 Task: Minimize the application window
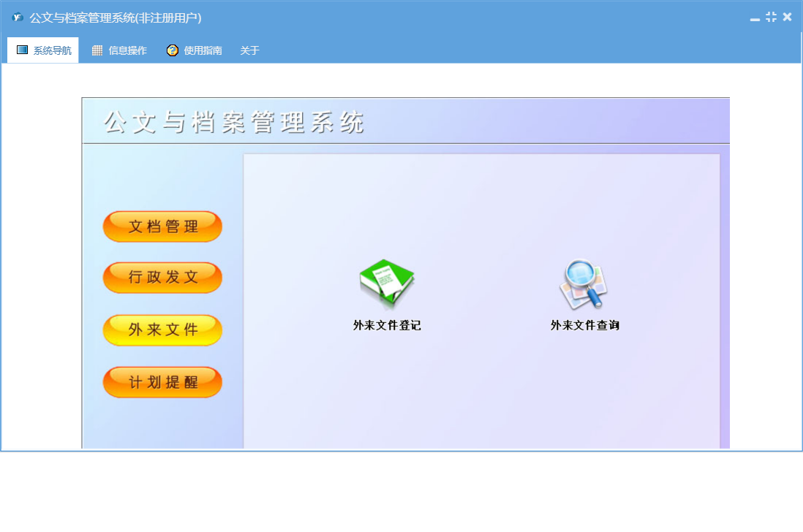click(755, 18)
